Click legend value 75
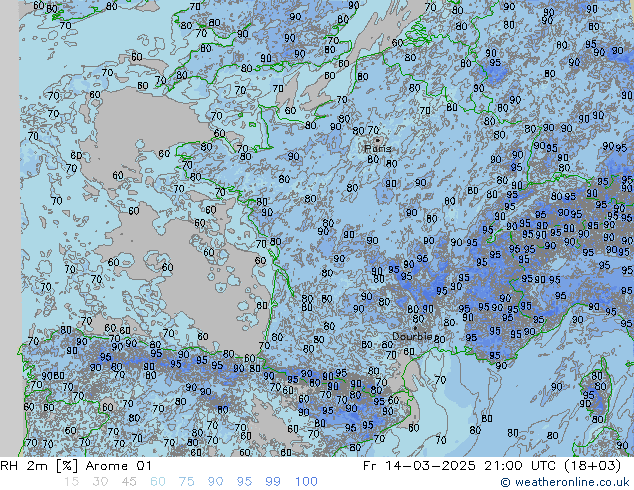634x490 pixels. coord(186,482)
